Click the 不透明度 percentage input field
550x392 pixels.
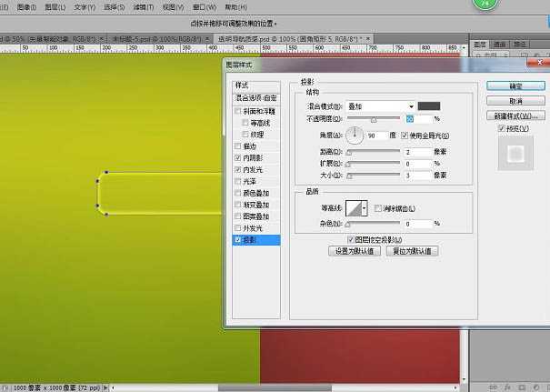418,119
